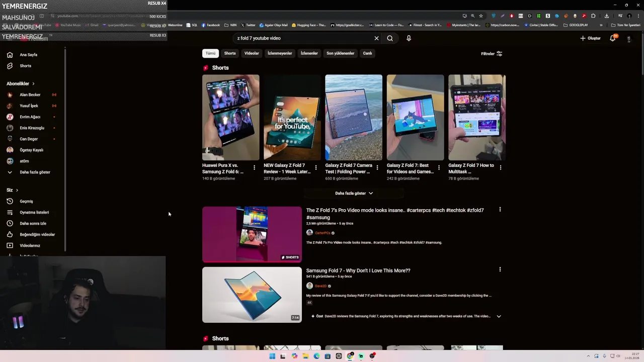Open the Filtreler filter options
Screen dimensions: 644x362
pos(492,54)
